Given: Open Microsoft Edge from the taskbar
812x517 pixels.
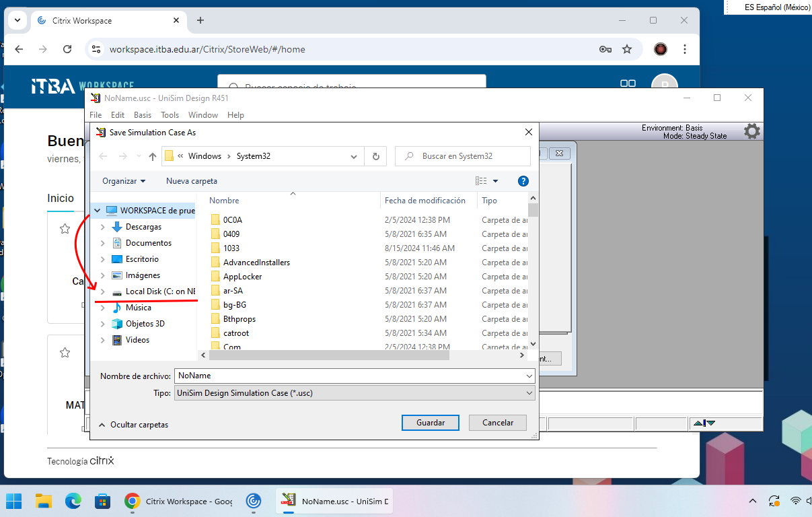Looking at the screenshot, I should pyautogui.click(x=73, y=501).
